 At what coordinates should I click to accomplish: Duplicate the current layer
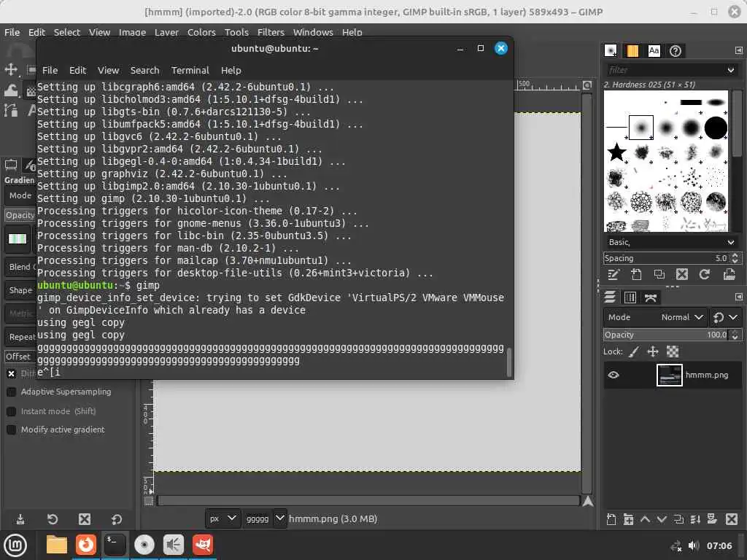(678, 519)
